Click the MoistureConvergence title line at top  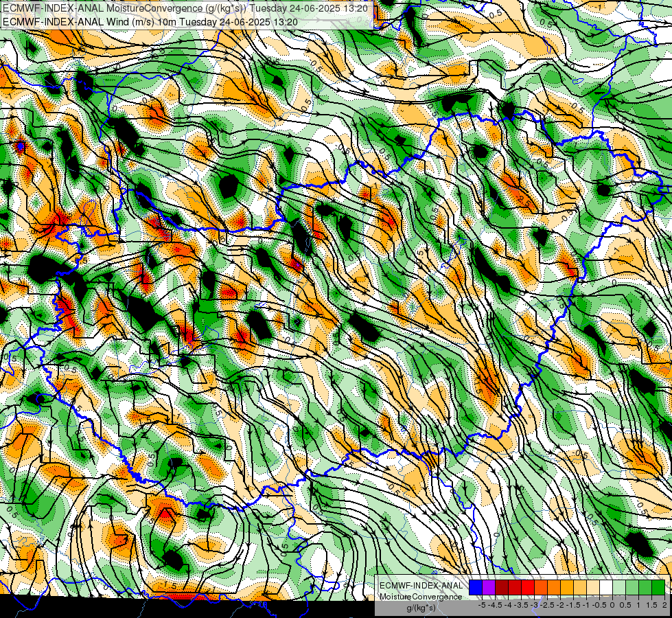(x=185, y=8)
